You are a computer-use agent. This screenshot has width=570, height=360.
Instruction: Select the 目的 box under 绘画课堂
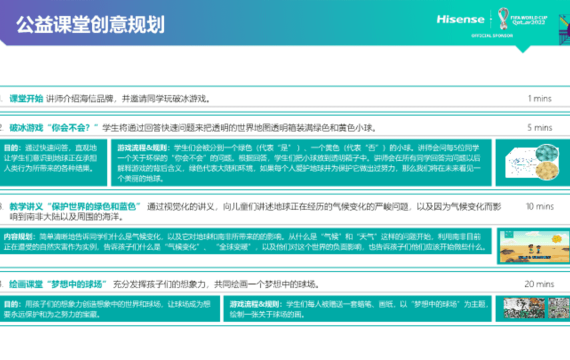coord(110,309)
